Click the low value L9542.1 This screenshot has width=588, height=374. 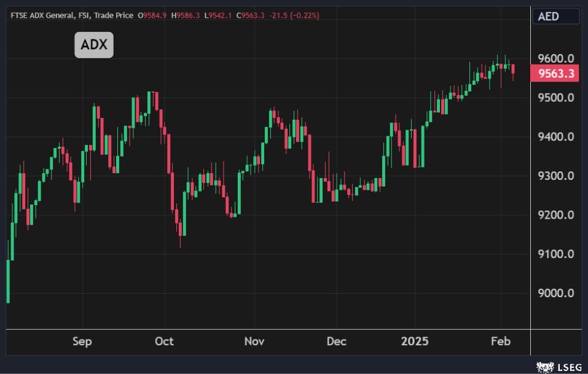(x=218, y=15)
